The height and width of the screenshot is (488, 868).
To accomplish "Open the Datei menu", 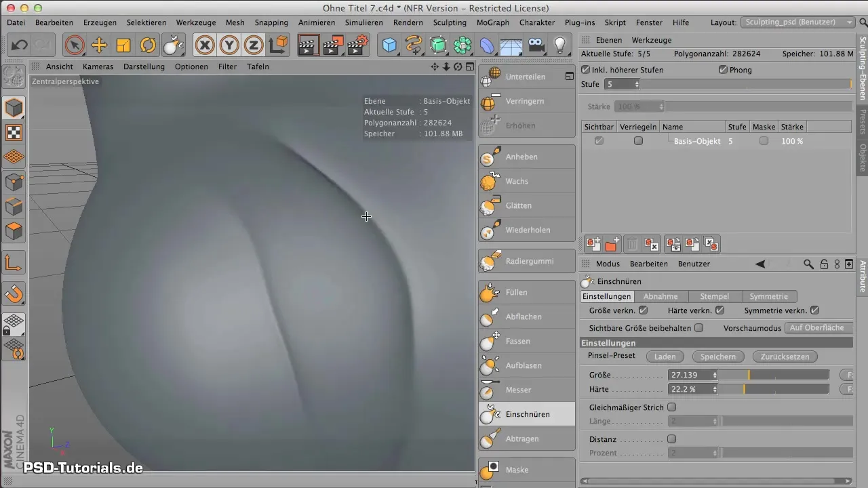I will tap(16, 22).
